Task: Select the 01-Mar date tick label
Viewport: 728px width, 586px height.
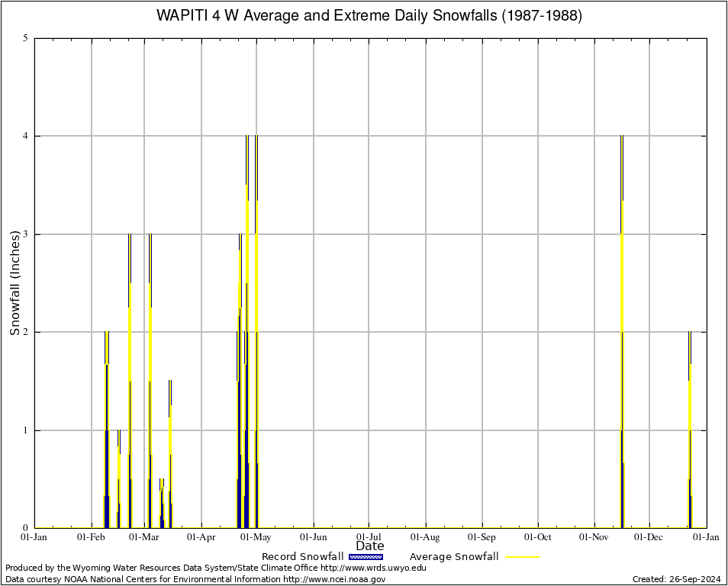Action: click(143, 537)
